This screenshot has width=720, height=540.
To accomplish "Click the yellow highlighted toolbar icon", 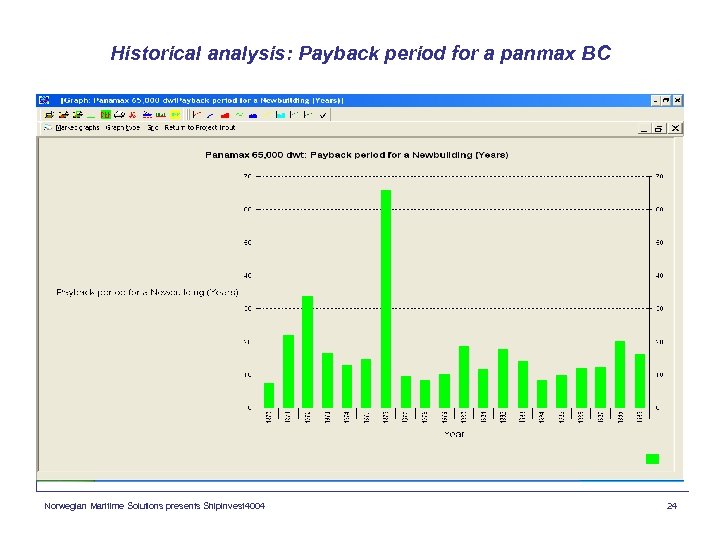I will pyautogui.click(x=175, y=114).
